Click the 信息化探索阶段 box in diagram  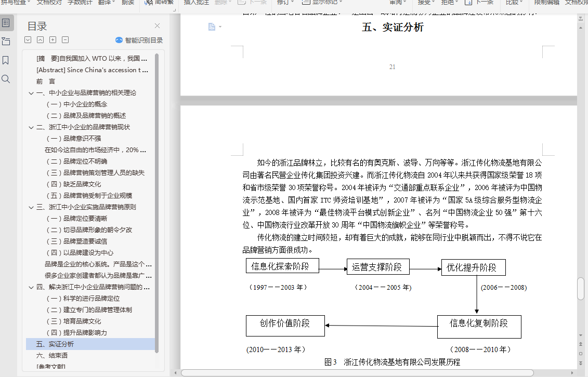(282, 266)
